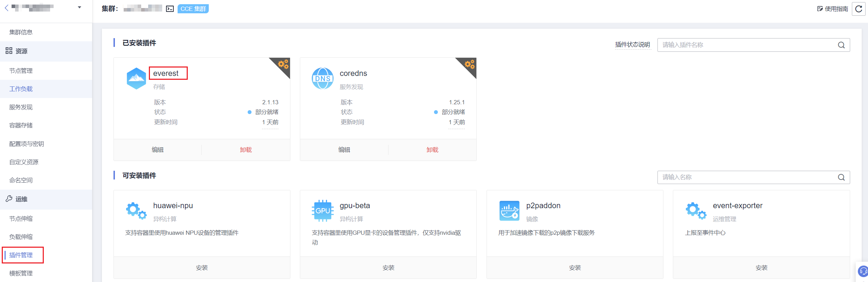Click the search icon for installable plugins
The image size is (868, 282).
841,177
